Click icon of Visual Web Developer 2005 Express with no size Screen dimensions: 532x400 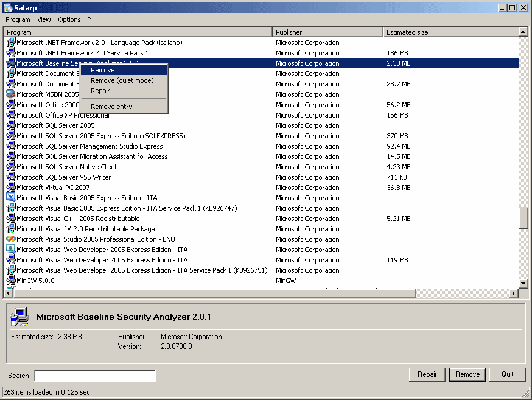(x=11, y=250)
